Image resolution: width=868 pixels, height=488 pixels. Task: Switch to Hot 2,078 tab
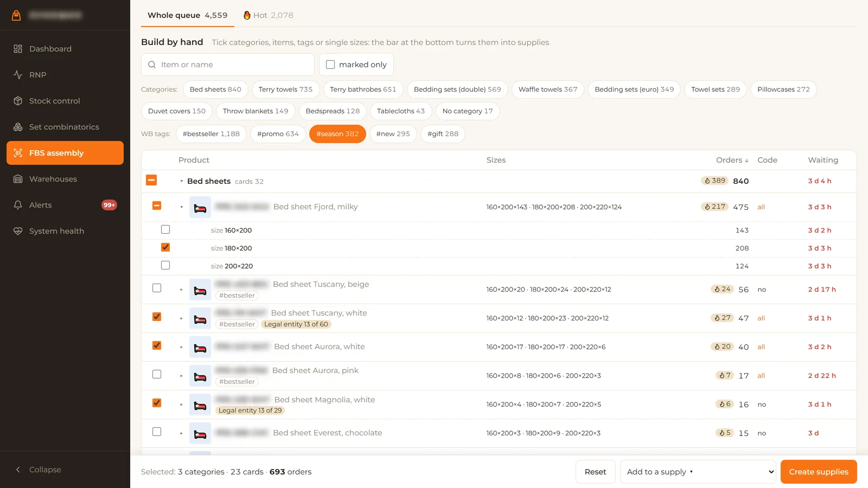point(268,15)
